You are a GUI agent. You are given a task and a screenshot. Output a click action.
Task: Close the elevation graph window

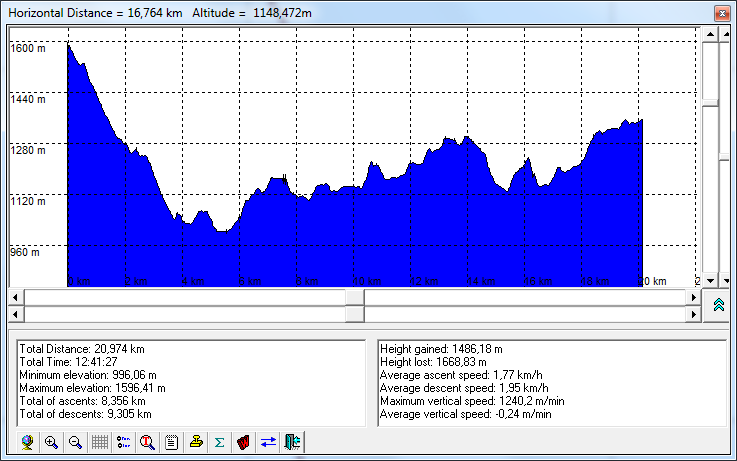coord(719,12)
